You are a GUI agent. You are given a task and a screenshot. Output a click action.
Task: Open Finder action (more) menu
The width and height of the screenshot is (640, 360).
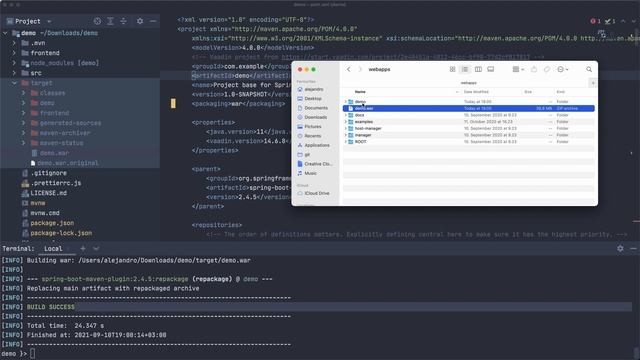click(563, 69)
